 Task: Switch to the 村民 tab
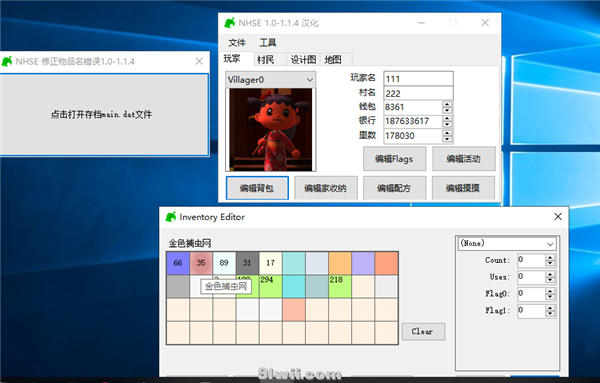click(x=266, y=60)
